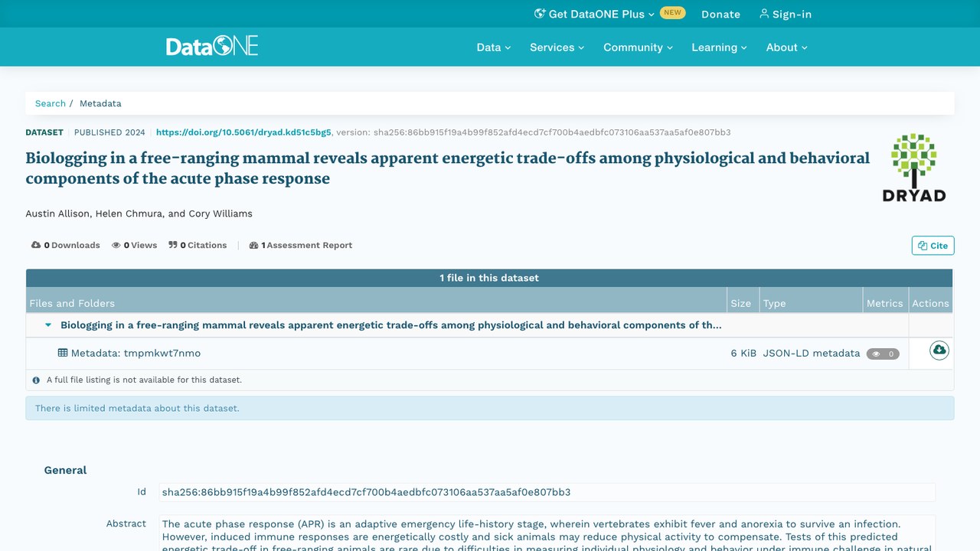
Task: Click the info icon by full file listing note
Action: point(36,380)
